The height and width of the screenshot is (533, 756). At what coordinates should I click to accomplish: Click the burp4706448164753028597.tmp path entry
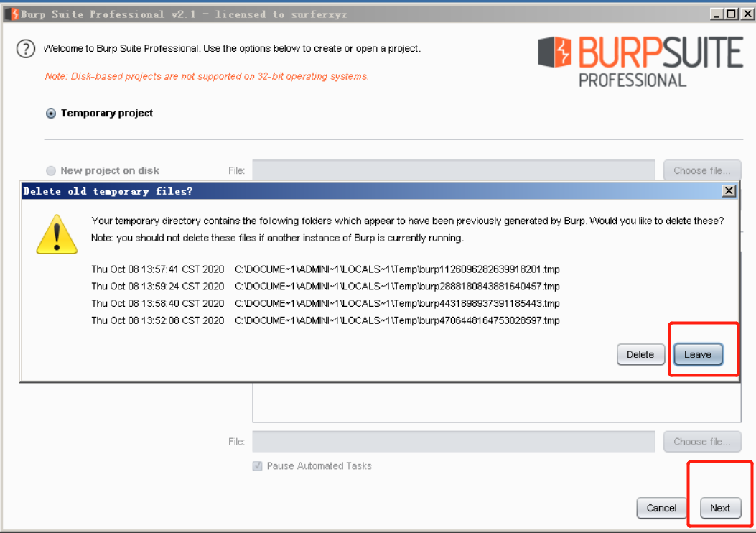[x=397, y=320]
